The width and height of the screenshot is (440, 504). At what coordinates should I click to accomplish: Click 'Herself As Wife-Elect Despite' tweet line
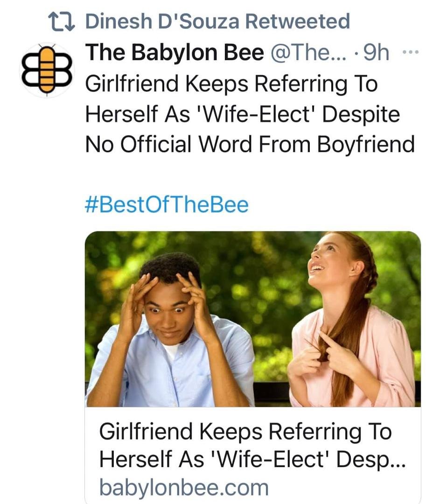click(243, 114)
